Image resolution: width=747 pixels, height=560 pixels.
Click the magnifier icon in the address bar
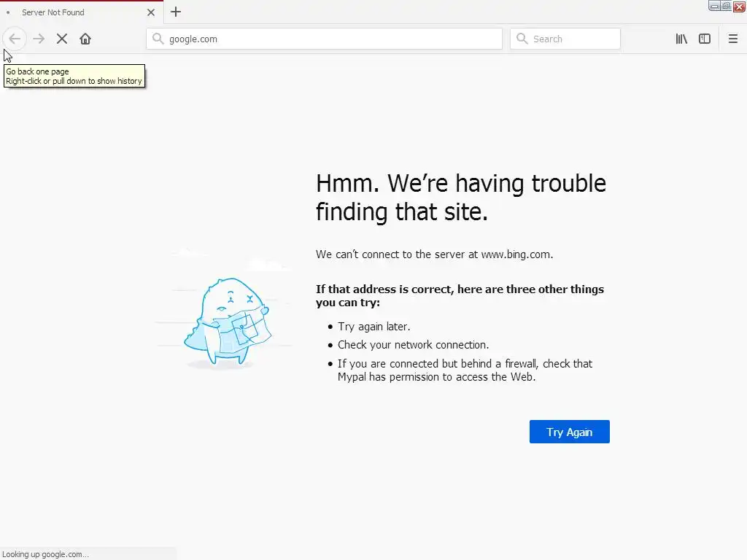pos(158,39)
